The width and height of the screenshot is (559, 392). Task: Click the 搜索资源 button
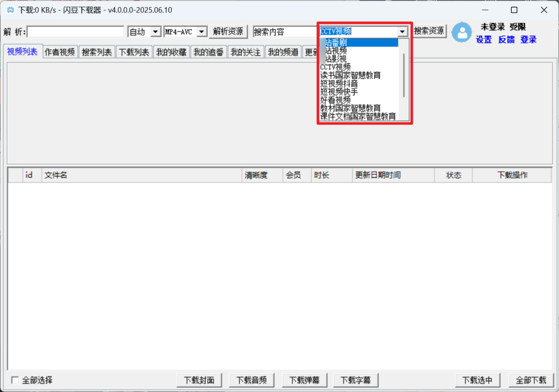[x=429, y=31]
